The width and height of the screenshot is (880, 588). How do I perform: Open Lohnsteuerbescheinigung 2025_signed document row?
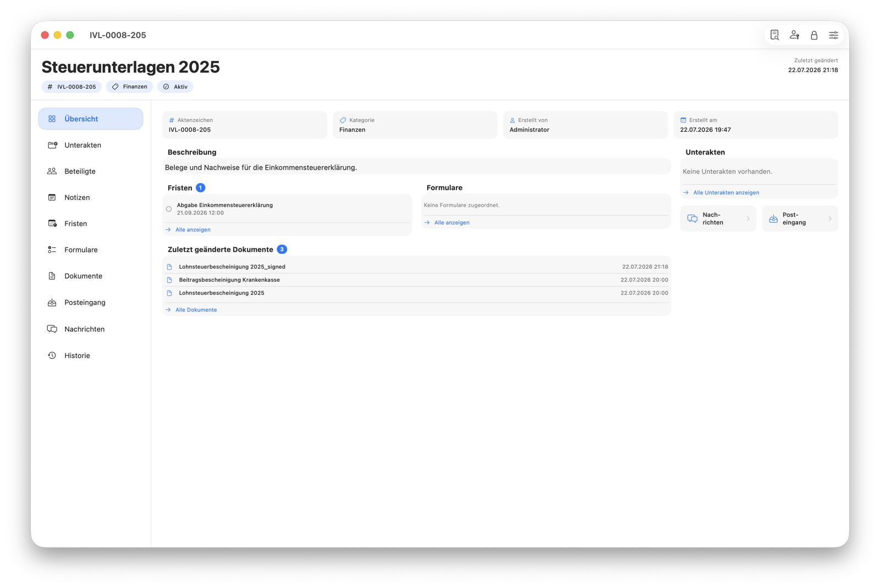click(x=417, y=267)
